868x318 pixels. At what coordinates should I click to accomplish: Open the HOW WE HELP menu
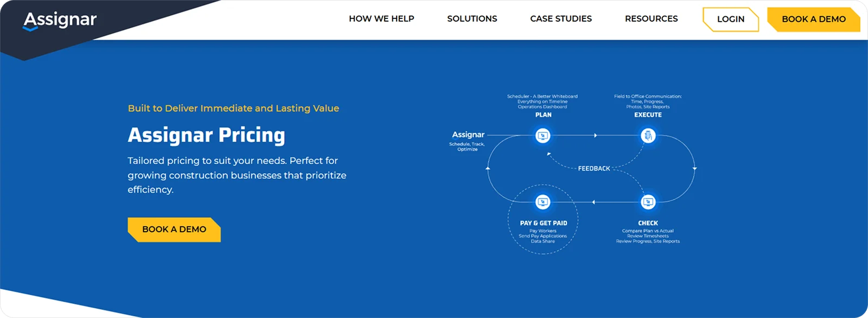click(381, 18)
